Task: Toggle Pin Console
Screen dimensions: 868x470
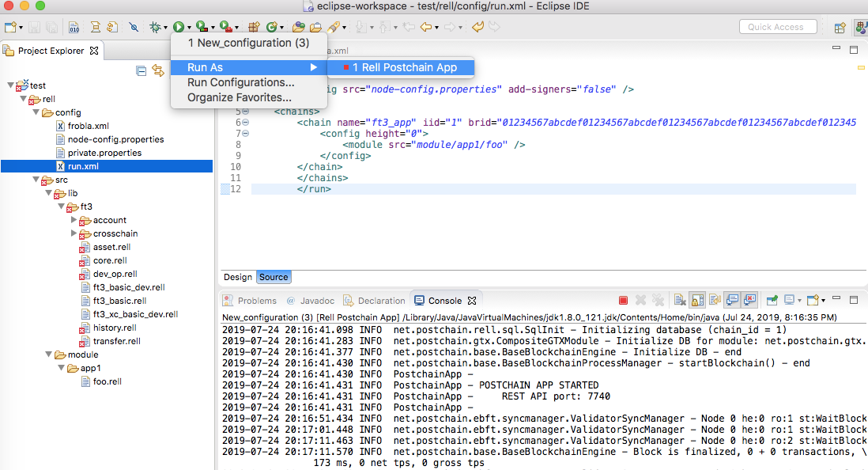Action: [772, 301]
